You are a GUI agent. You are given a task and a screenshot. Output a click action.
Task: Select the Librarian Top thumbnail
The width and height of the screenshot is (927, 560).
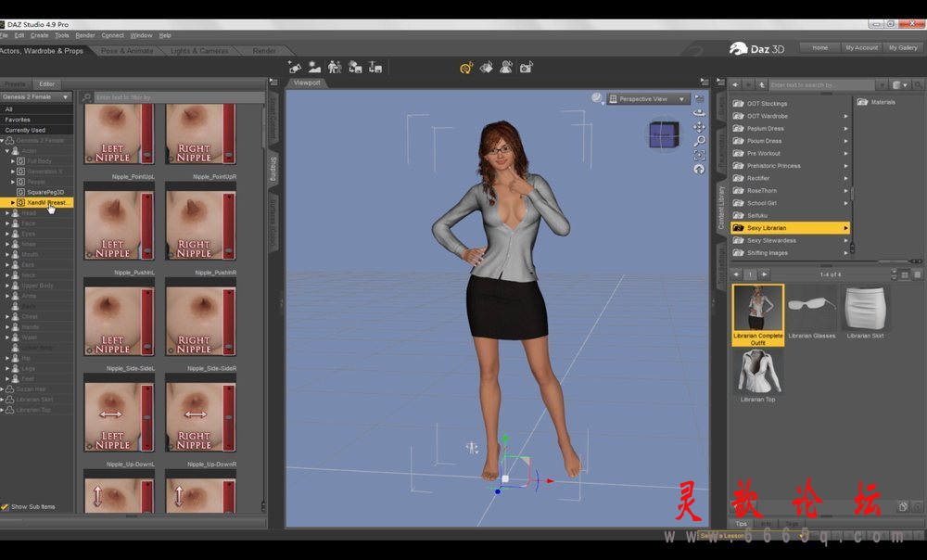758,376
